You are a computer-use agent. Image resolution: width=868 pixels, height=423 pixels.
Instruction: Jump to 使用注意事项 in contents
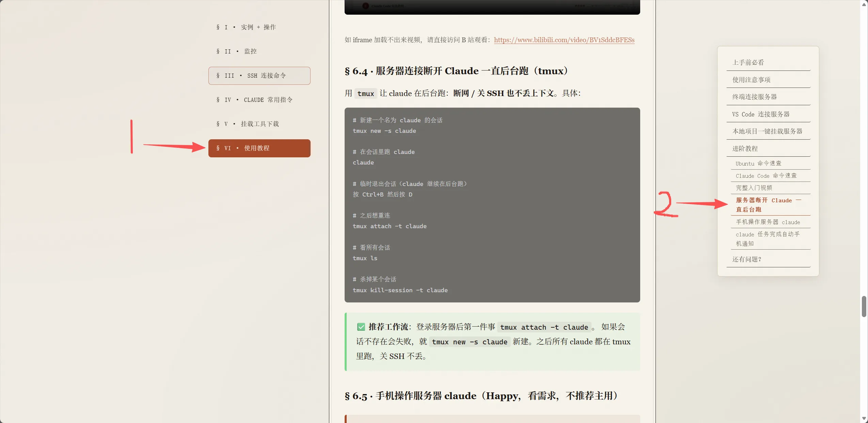click(768, 80)
